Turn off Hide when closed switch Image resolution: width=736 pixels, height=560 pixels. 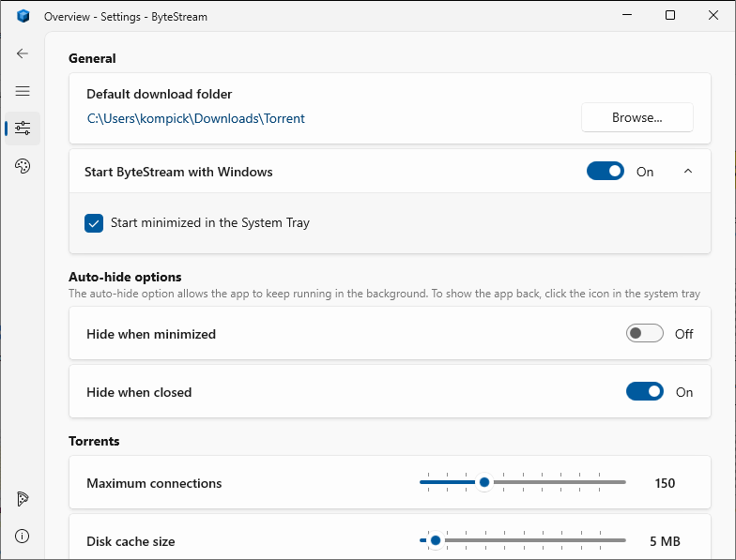(644, 392)
